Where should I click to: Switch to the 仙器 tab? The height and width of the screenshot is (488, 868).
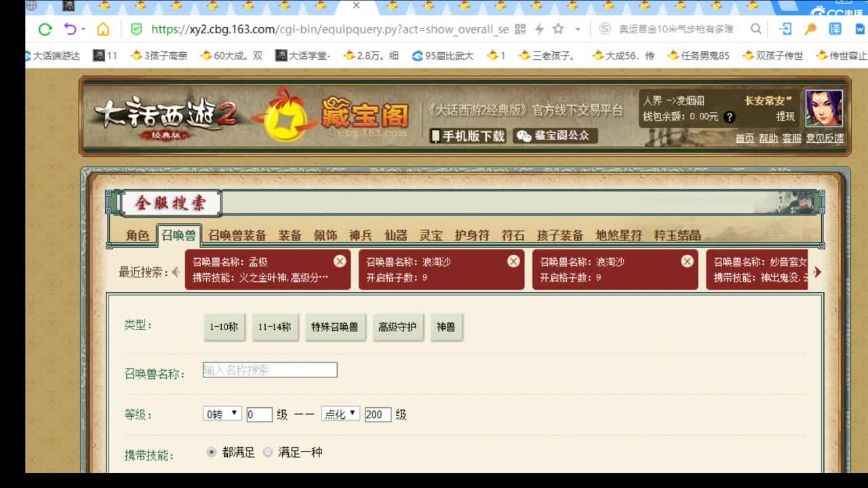[x=396, y=235]
